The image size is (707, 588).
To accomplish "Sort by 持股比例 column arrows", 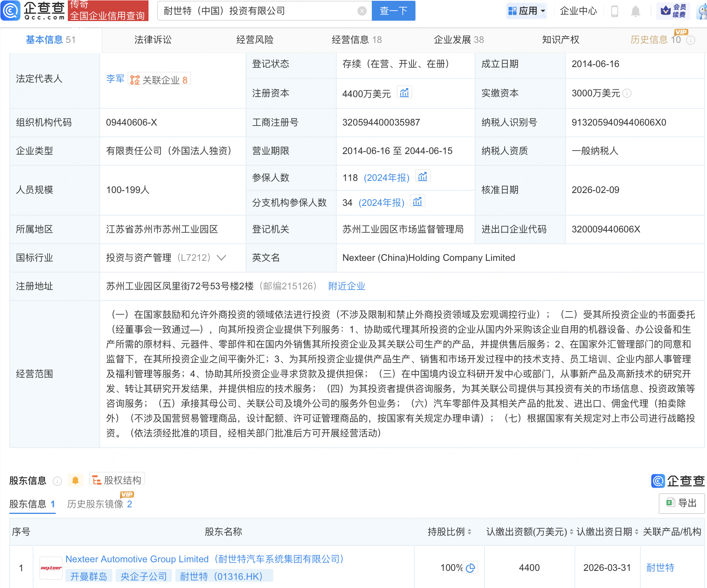I will [469, 532].
